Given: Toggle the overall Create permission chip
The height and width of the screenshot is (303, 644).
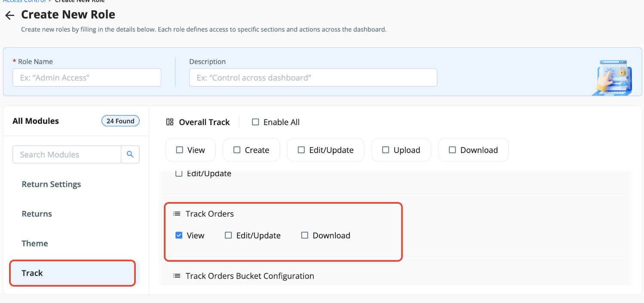Looking at the screenshot, I should (x=251, y=150).
